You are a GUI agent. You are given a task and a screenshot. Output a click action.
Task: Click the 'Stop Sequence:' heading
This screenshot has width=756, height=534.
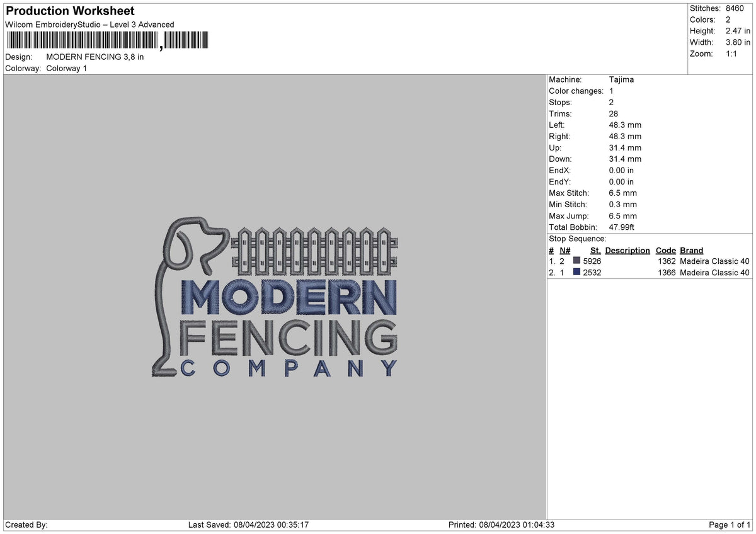point(577,239)
